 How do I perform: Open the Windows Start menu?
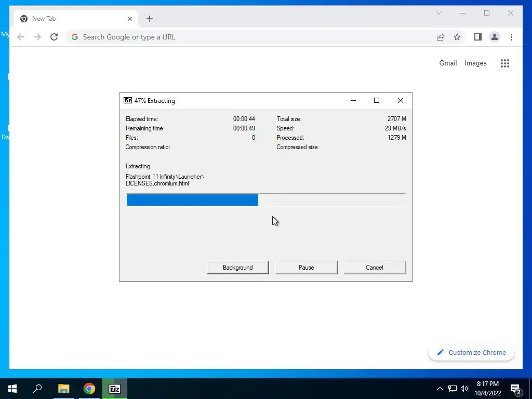click(x=12, y=389)
